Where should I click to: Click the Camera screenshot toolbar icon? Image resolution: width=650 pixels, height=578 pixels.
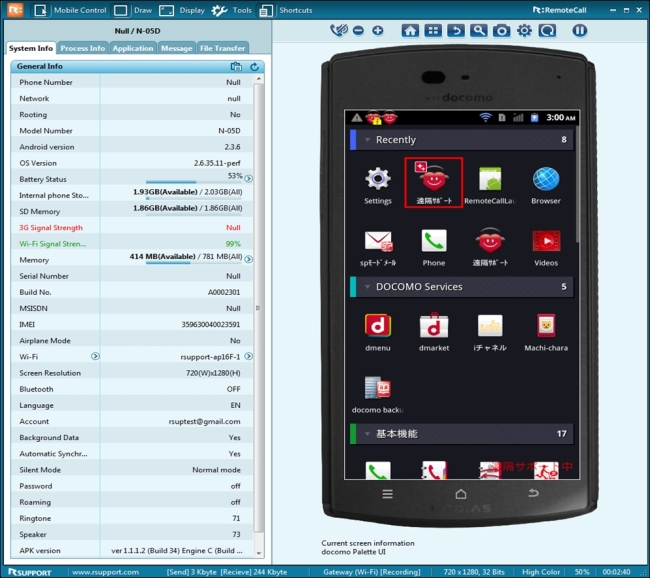(501, 30)
